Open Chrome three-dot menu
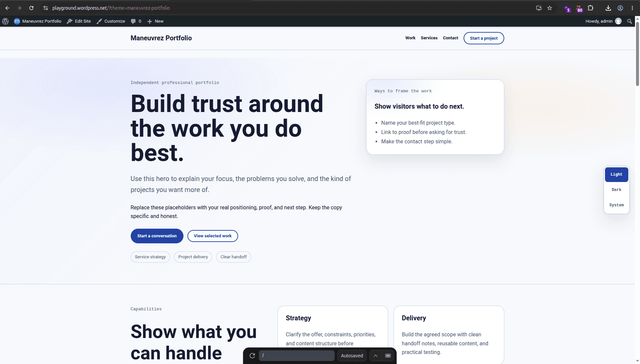Viewport: 640px width, 364px height. coord(632,8)
